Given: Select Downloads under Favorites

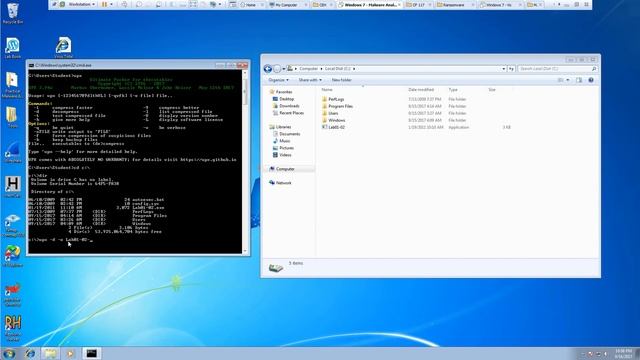Looking at the screenshot, I should 289,106.
